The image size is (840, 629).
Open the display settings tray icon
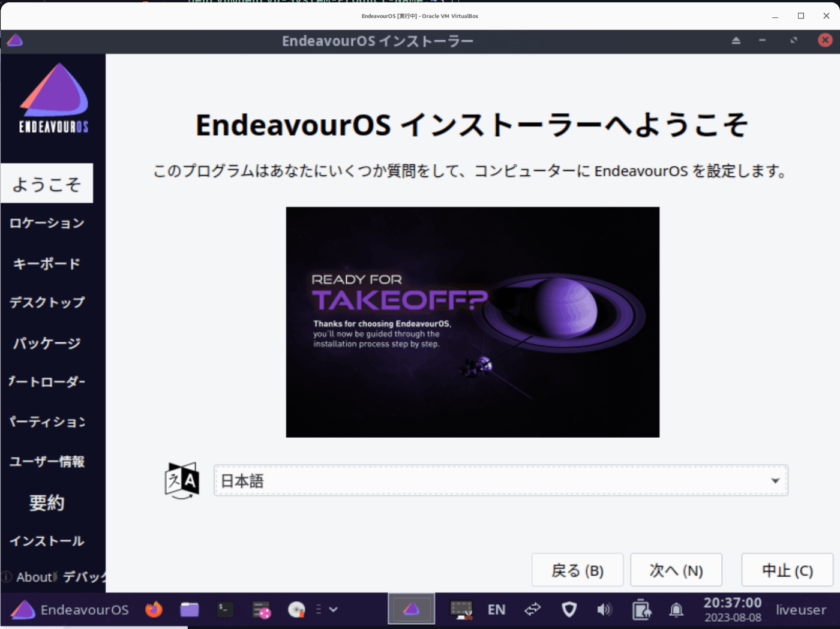click(x=461, y=610)
